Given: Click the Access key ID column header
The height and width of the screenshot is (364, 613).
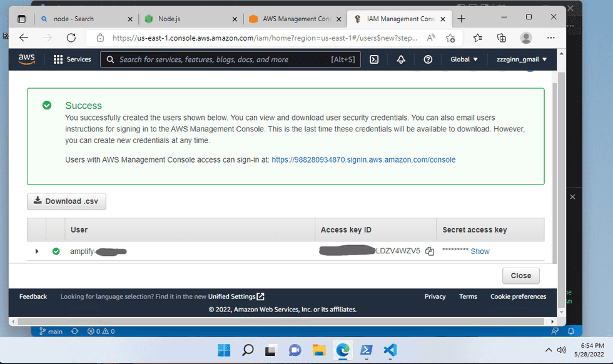Looking at the screenshot, I should tap(376, 230).
